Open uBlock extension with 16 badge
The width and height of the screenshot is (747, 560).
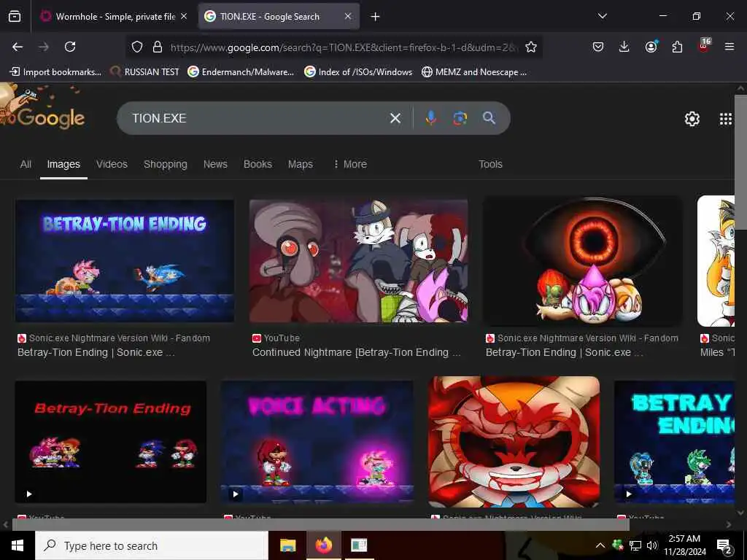coord(704,46)
